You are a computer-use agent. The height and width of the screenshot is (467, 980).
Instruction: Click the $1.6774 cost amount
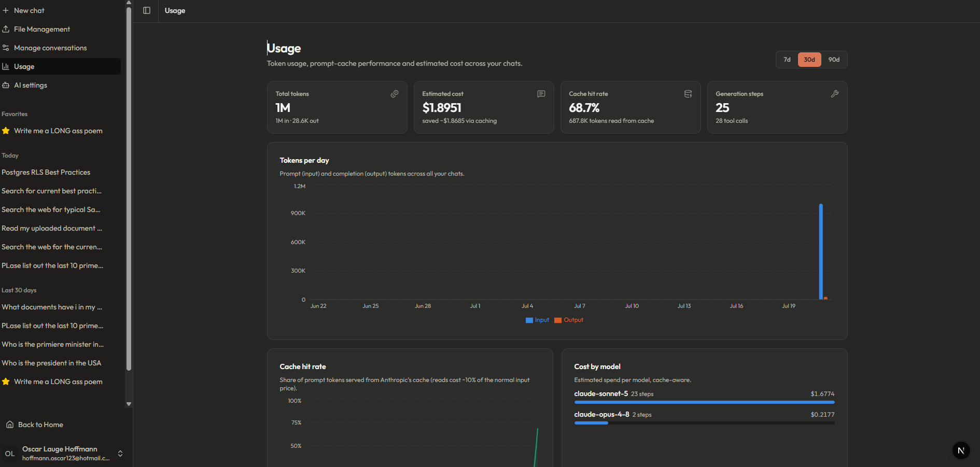click(x=822, y=394)
